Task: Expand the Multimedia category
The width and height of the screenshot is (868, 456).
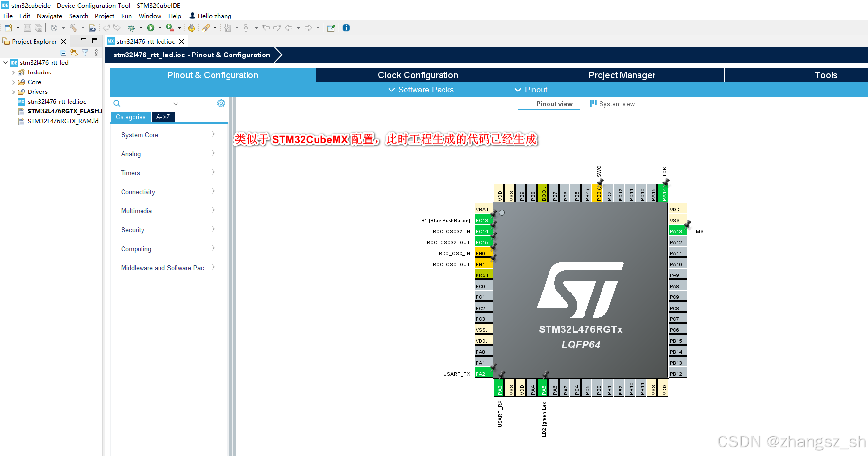Action: coord(169,211)
